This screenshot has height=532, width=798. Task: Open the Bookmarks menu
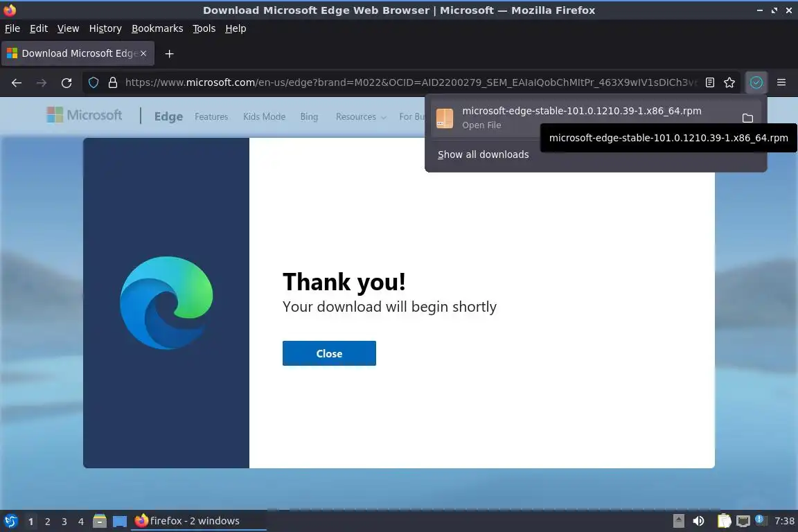[x=157, y=28]
